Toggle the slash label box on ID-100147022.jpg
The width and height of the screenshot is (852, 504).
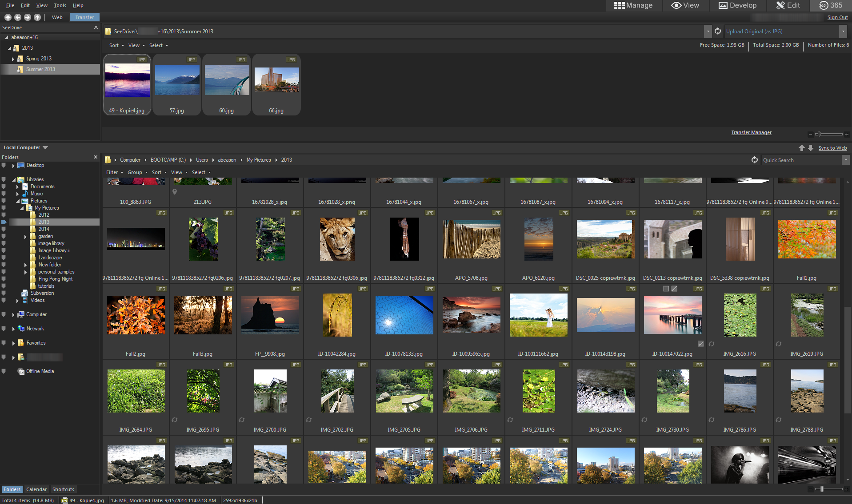pos(674,289)
